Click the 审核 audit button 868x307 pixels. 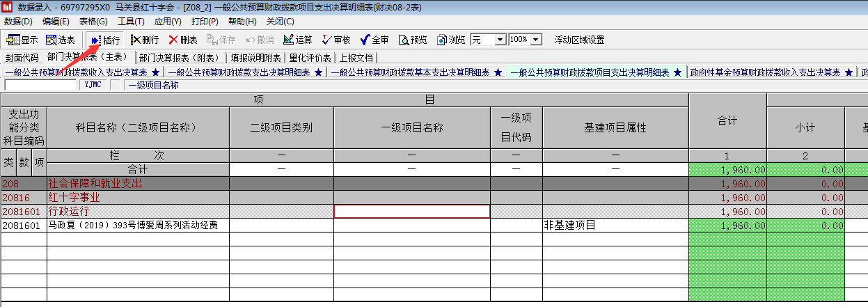point(336,40)
